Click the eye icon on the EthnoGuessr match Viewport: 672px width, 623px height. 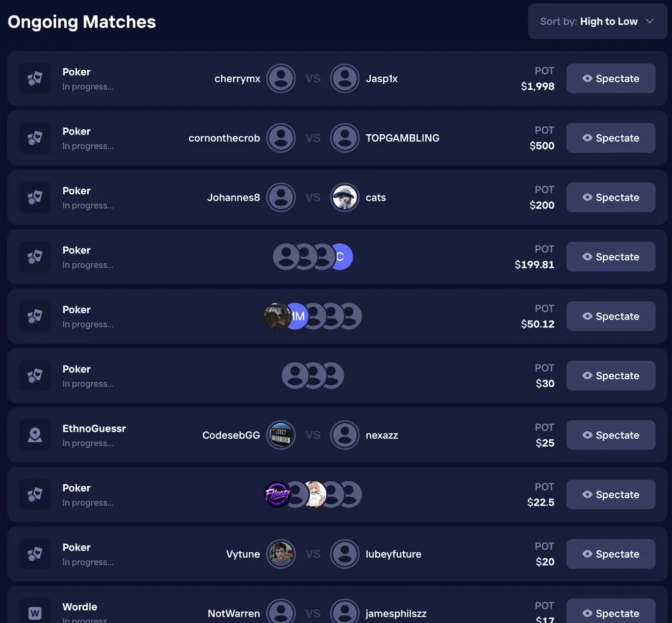[588, 435]
